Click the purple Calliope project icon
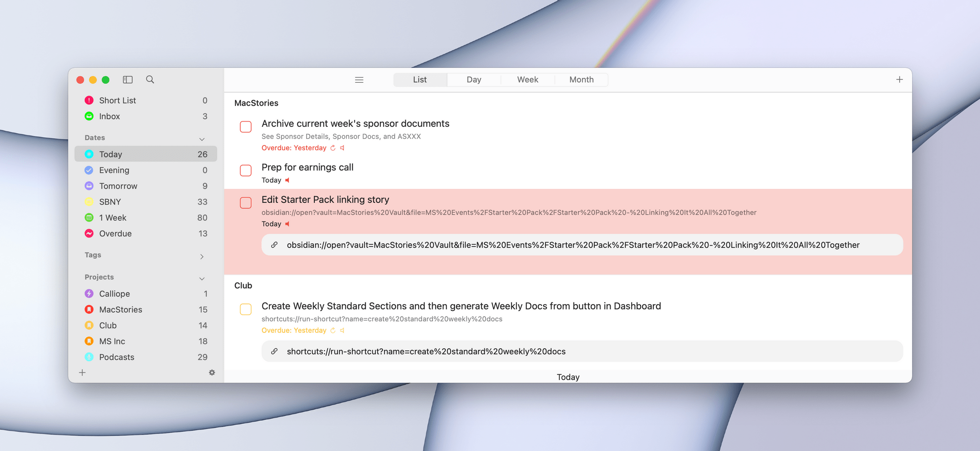The height and width of the screenshot is (451, 980). (x=89, y=293)
